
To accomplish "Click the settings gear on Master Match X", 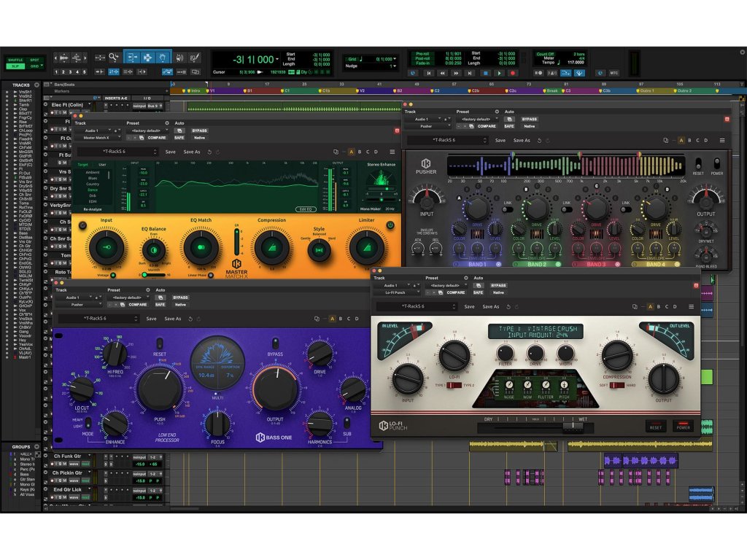I will pyautogui.click(x=83, y=225).
